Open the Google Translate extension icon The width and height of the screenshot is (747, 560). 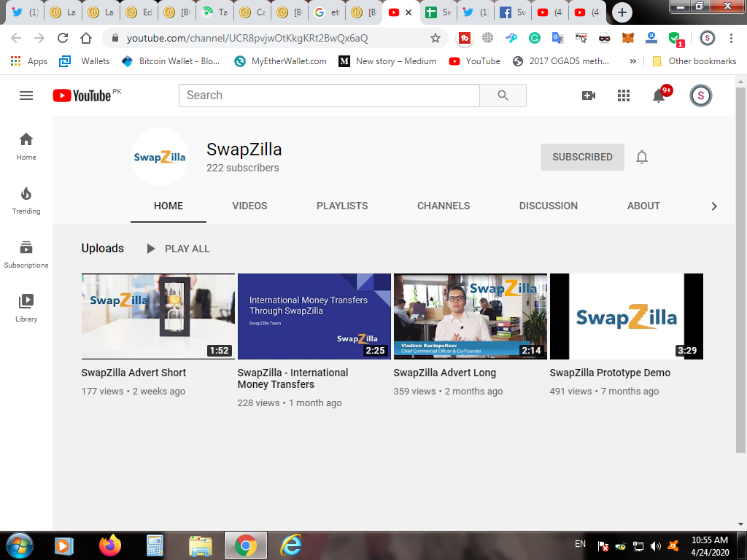(558, 38)
